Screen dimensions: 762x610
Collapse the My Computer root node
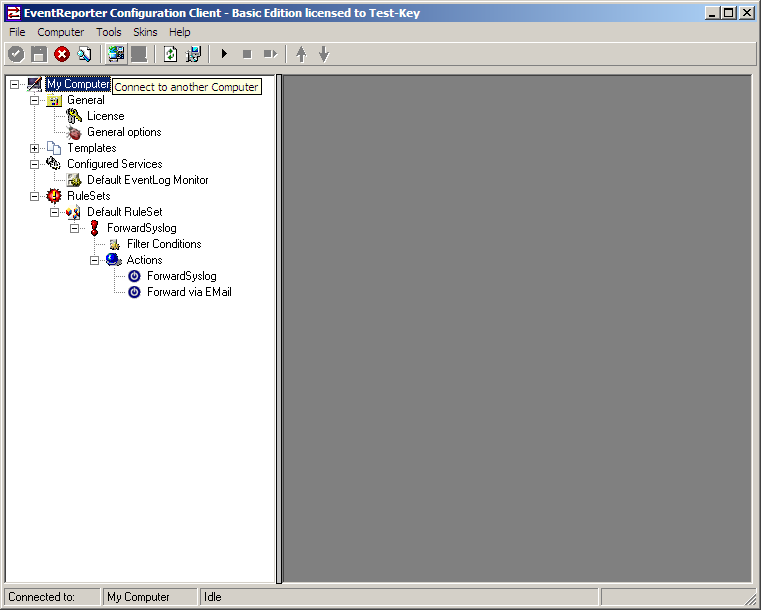pyautogui.click(x=15, y=84)
